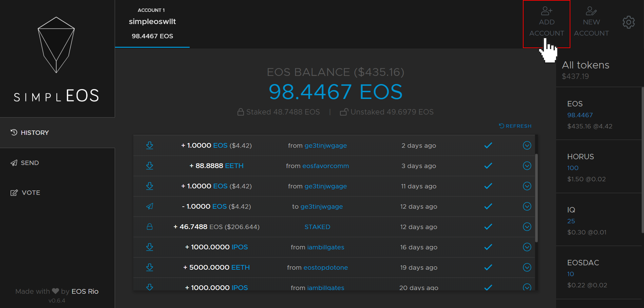This screenshot has width=644, height=308.
Task: Select the IQ token card
Action: coord(599,220)
